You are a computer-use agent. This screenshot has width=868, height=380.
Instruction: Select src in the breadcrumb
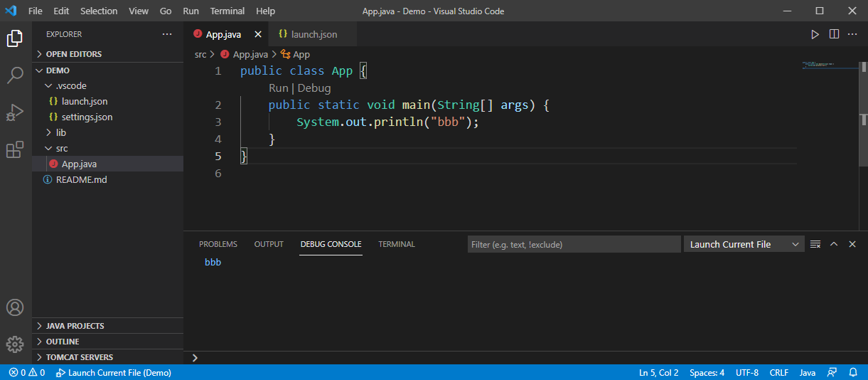coord(200,54)
